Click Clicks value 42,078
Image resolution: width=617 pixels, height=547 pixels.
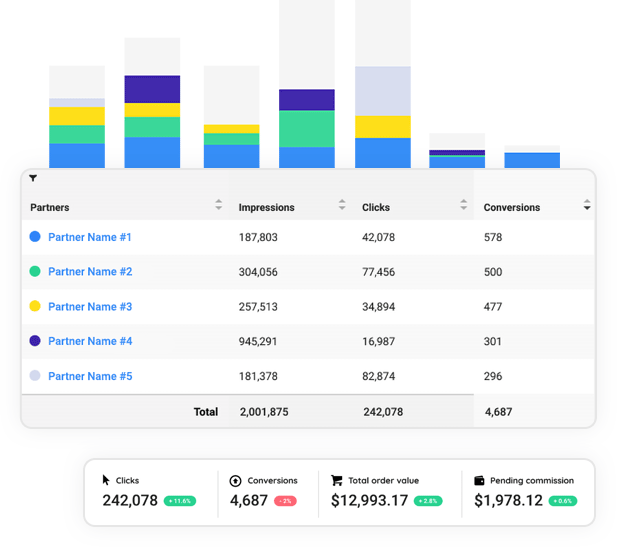click(x=379, y=237)
